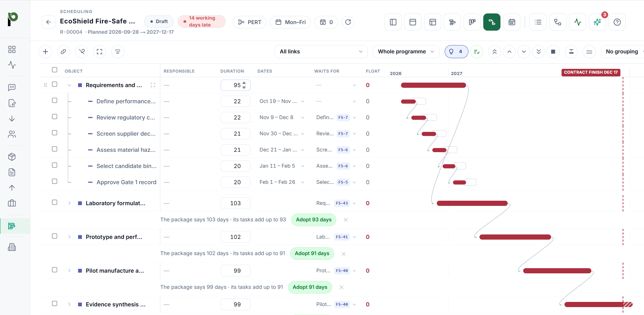The height and width of the screenshot is (315, 644).
Task: Open the help question mark icon
Action: click(617, 22)
